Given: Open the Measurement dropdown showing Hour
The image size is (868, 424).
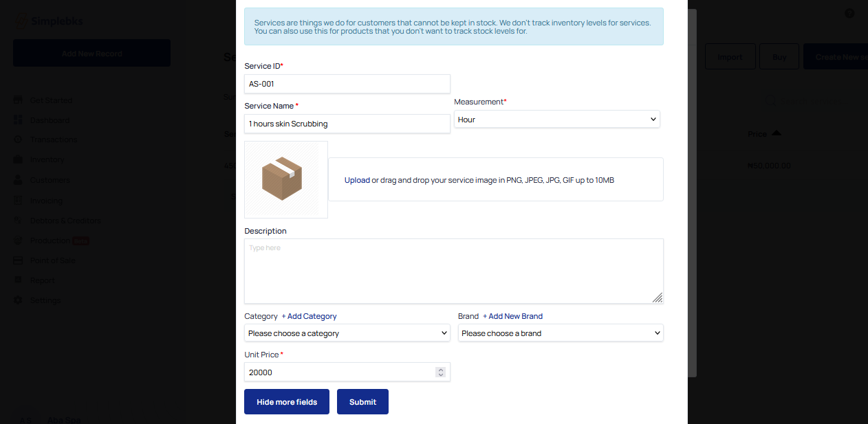Looking at the screenshot, I should pos(557,120).
